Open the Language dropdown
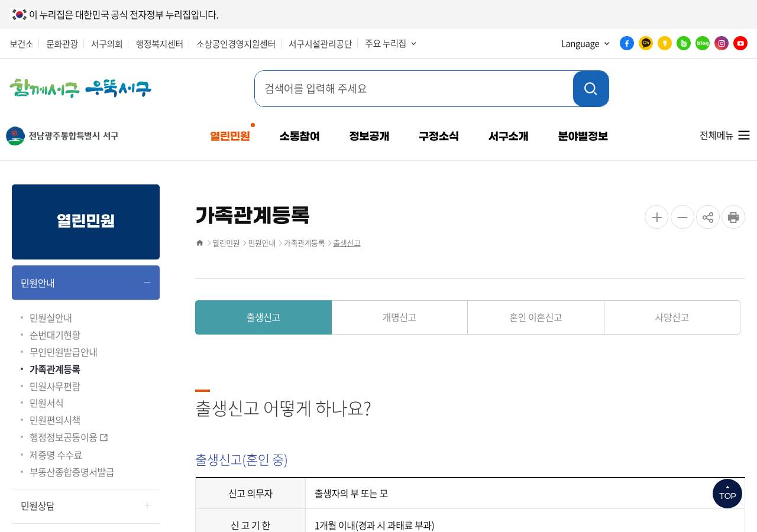The height and width of the screenshot is (532, 757). 585,44
